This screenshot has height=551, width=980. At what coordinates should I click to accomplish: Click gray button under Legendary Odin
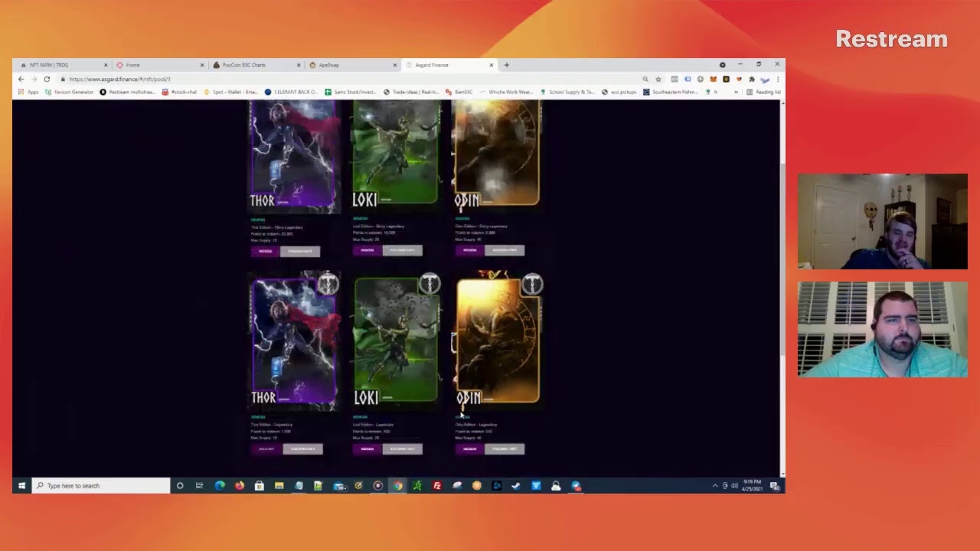505,449
